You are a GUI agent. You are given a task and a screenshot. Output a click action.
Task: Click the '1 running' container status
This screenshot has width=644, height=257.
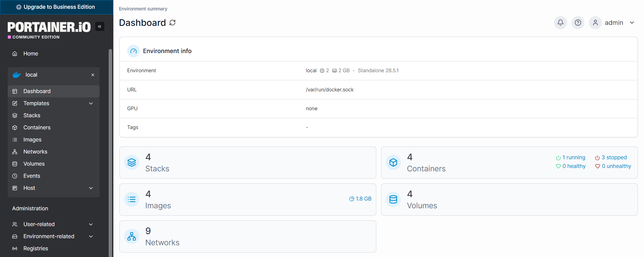click(x=571, y=158)
